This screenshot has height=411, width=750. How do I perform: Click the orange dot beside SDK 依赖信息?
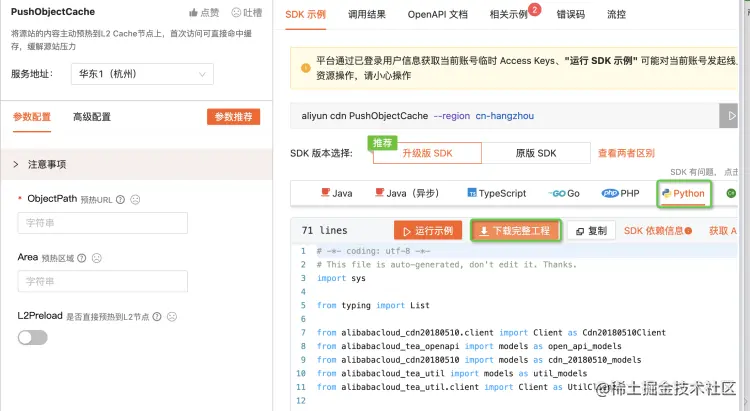(x=688, y=231)
